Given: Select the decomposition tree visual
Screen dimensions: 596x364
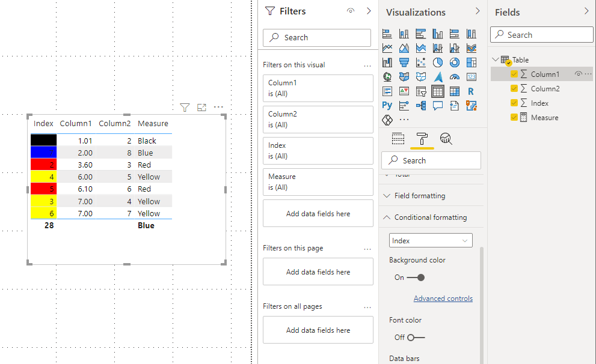Looking at the screenshot, I should pyautogui.click(x=421, y=106).
